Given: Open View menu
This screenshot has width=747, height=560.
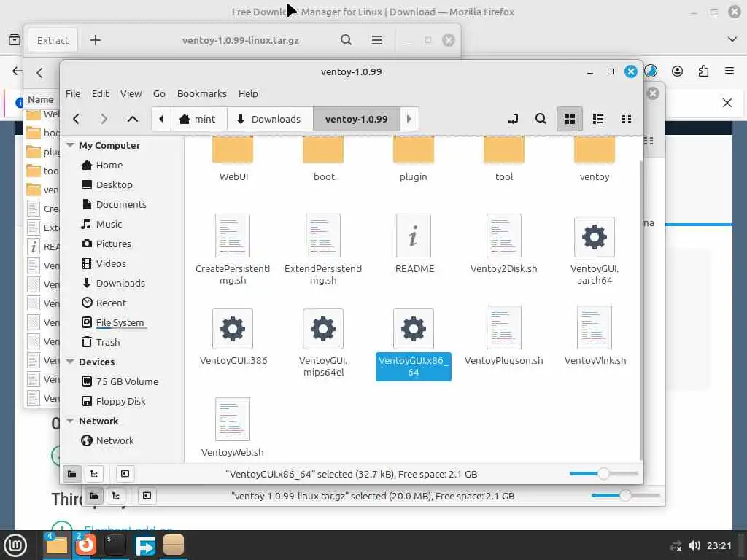Looking at the screenshot, I should [x=131, y=94].
